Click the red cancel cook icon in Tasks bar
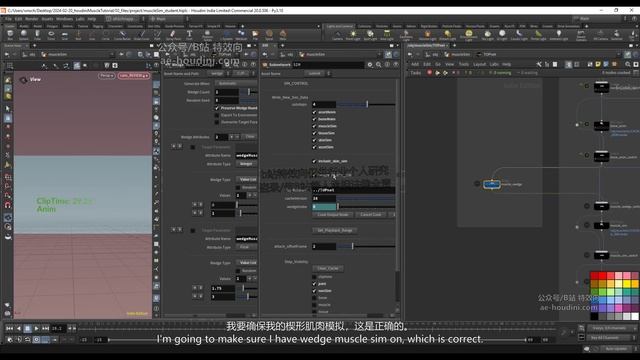The width and height of the screenshot is (640, 360). (429, 73)
